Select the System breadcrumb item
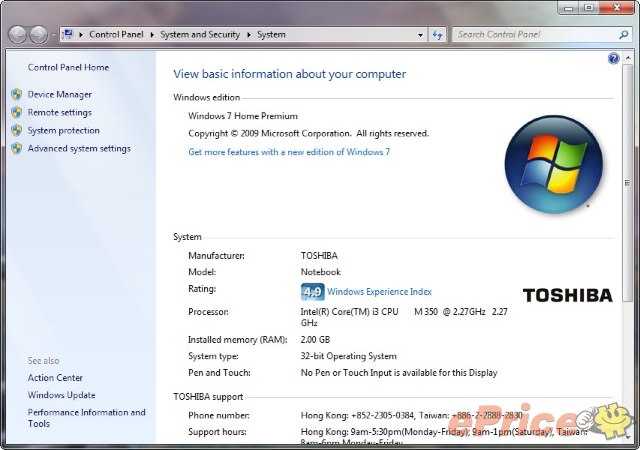Screen dimensions: 640x450 [x=271, y=35]
